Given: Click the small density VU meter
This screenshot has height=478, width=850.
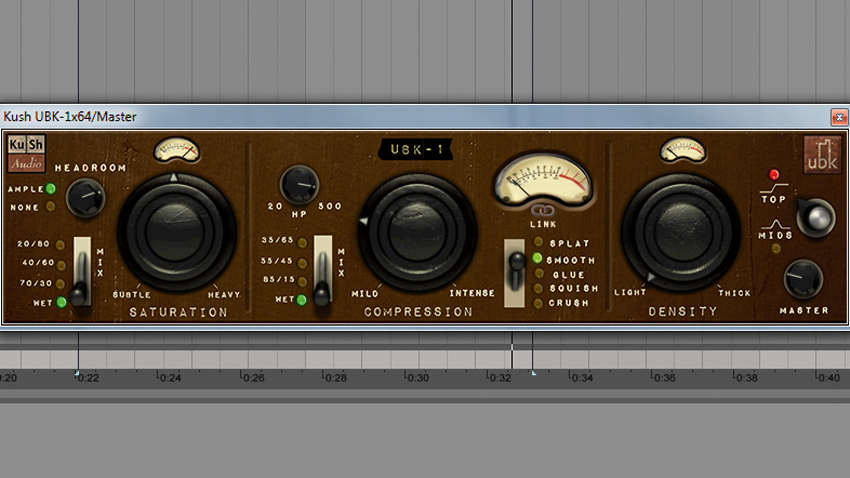Looking at the screenshot, I should pyautogui.click(x=683, y=150).
